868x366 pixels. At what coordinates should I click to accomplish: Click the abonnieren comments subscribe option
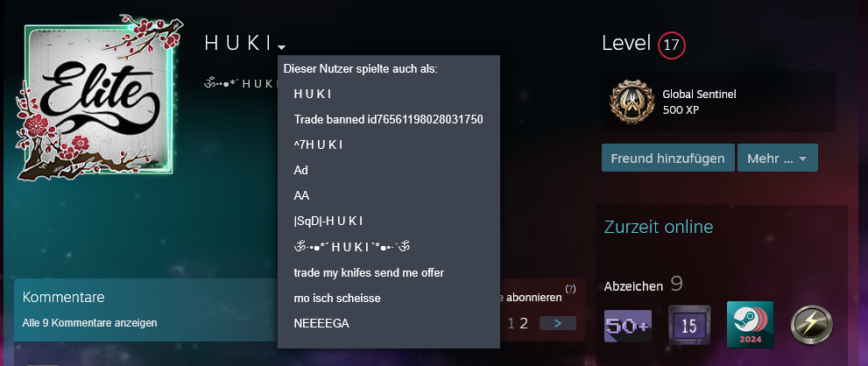531,298
